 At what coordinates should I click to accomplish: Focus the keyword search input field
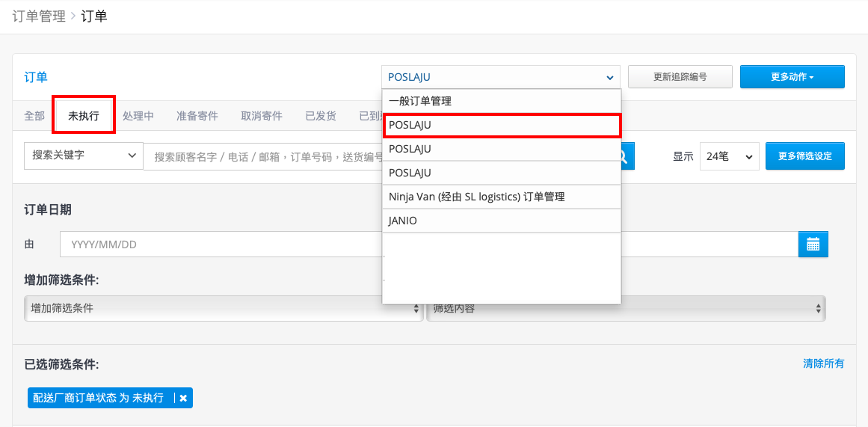263,156
